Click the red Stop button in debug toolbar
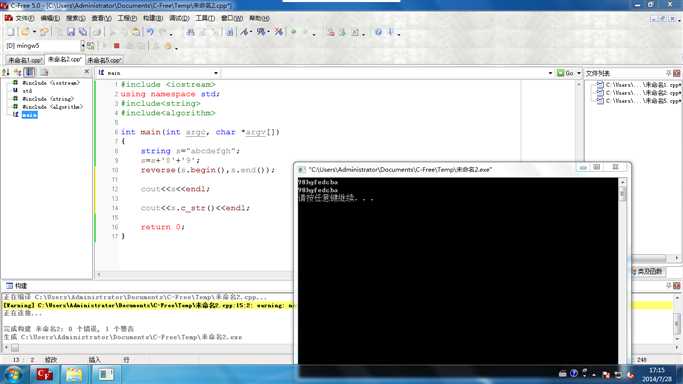 click(116, 45)
